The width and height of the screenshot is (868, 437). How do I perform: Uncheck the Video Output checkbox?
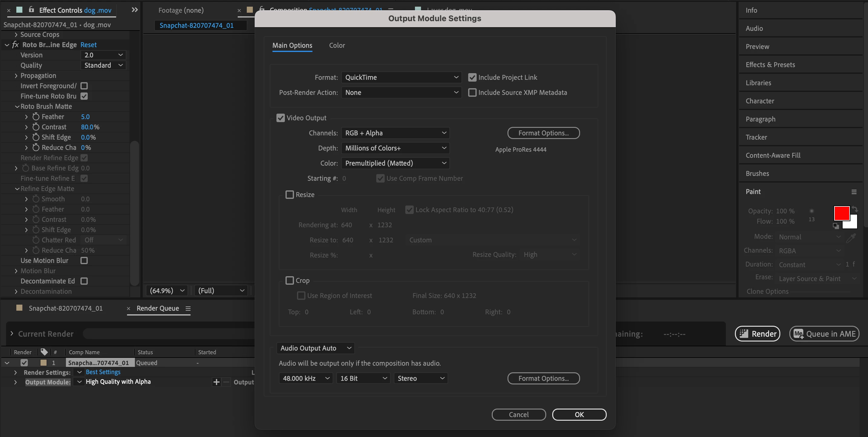click(280, 118)
